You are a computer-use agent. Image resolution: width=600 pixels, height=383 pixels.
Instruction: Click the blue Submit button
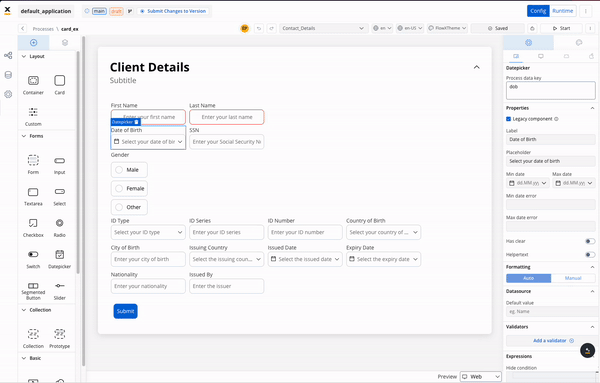[x=126, y=311]
